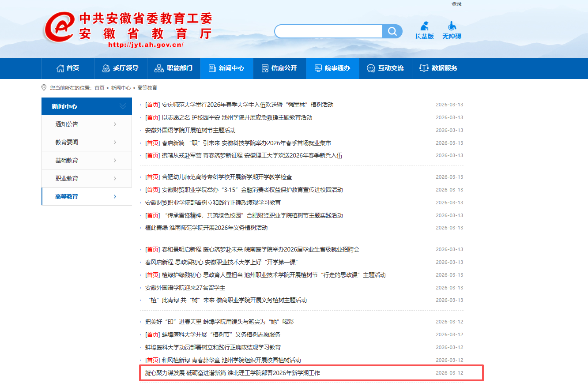
Task: Expand 基础教育 sidebar arrow
Action: pyautogui.click(x=115, y=161)
